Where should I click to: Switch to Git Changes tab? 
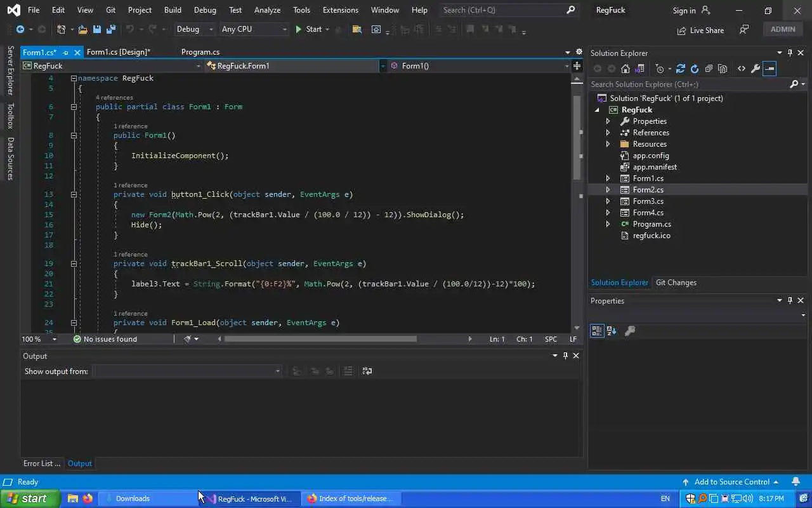676,283
